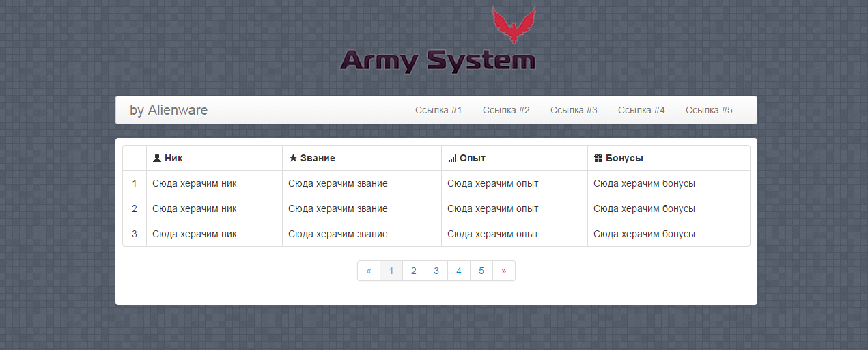Click the star icon beside Звание header
Screen dimensions: 868x350
(293, 158)
